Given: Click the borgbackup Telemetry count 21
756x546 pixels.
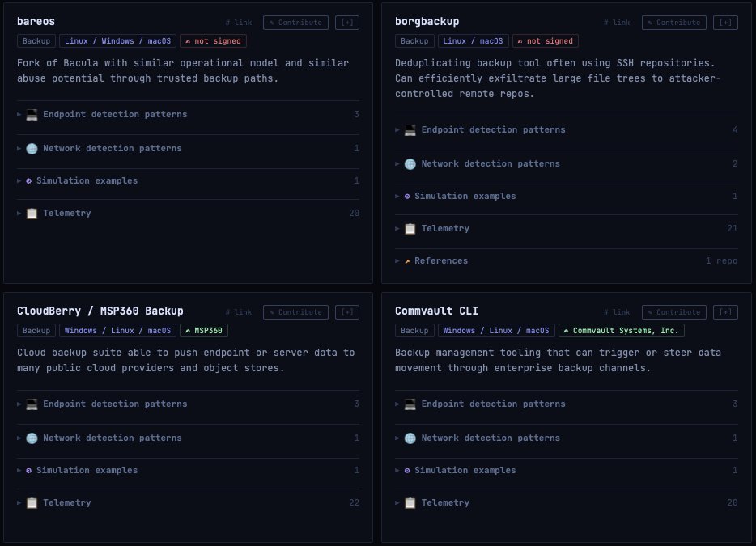Looking at the screenshot, I should click(x=732, y=228).
